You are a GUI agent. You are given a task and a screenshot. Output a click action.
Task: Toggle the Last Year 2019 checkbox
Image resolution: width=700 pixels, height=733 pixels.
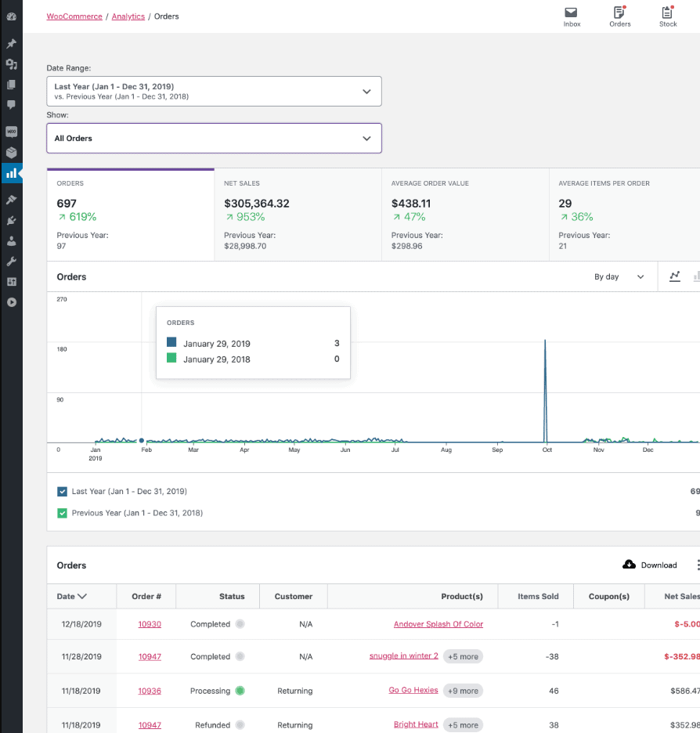(x=62, y=491)
